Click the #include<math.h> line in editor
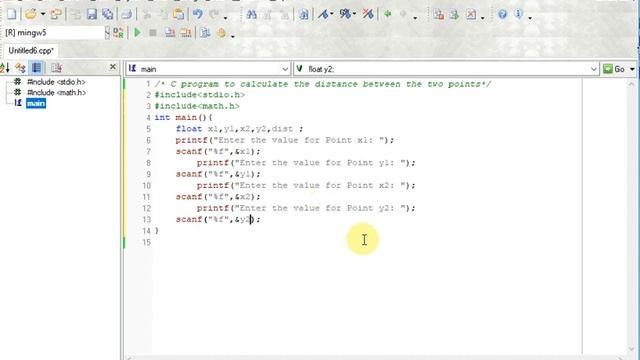640x360 pixels. tap(197, 106)
